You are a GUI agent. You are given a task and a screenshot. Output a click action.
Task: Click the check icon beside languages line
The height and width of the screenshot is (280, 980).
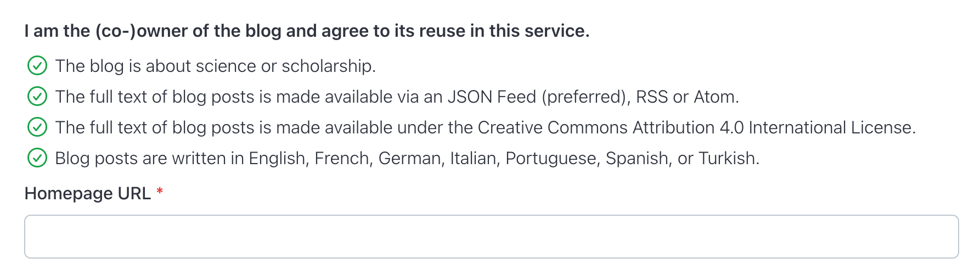37,158
